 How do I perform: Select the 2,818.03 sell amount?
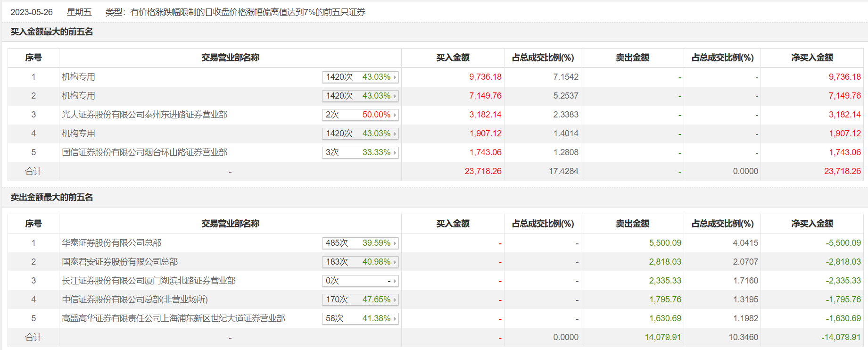(x=665, y=262)
